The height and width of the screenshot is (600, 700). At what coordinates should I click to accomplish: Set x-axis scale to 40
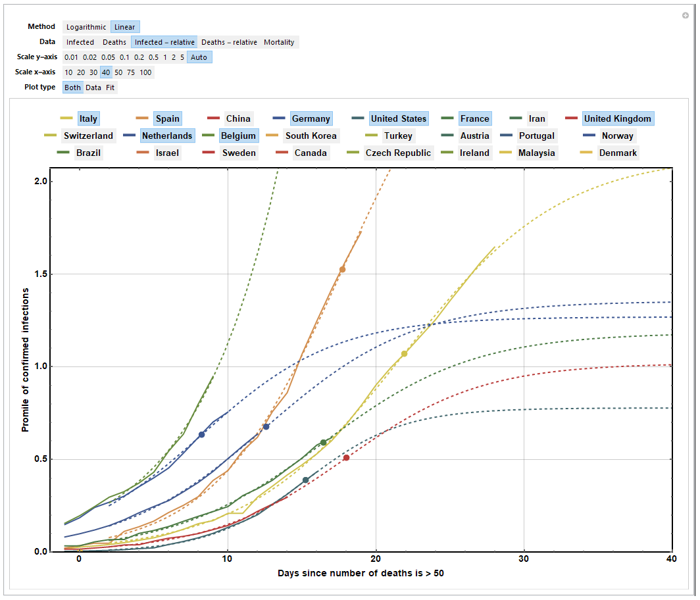(x=106, y=73)
